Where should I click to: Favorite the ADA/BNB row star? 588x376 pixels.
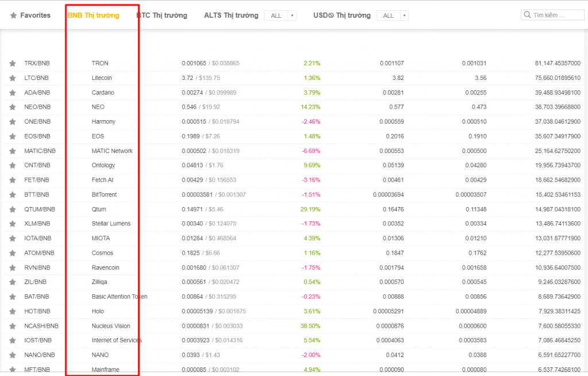(13, 93)
